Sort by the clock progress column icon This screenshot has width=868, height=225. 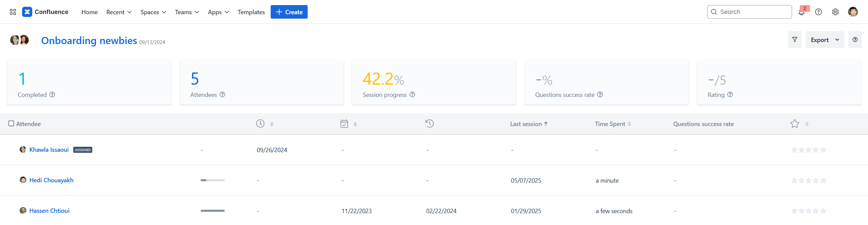pos(272,124)
